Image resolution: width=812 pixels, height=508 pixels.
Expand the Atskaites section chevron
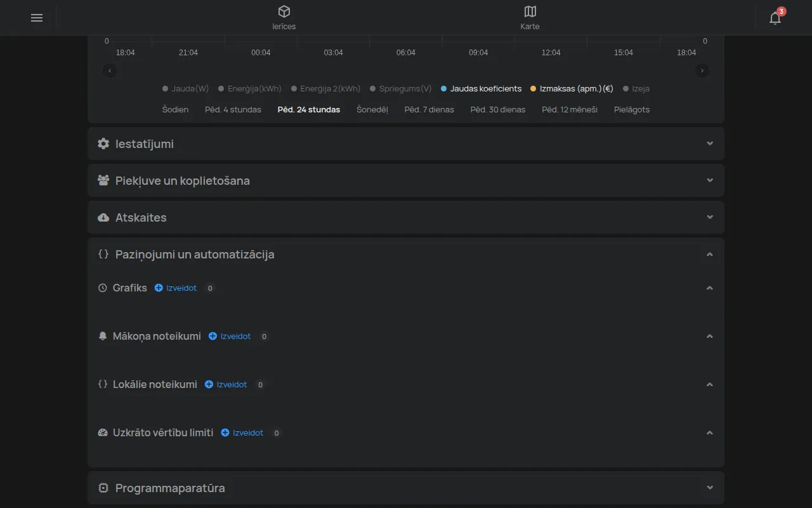coord(710,217)
